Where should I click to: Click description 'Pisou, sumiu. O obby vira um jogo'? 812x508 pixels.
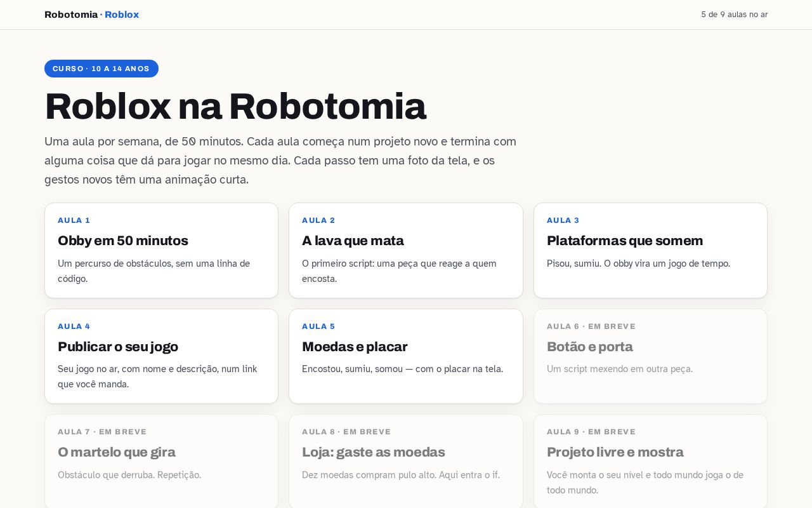[x=638, y=264]
